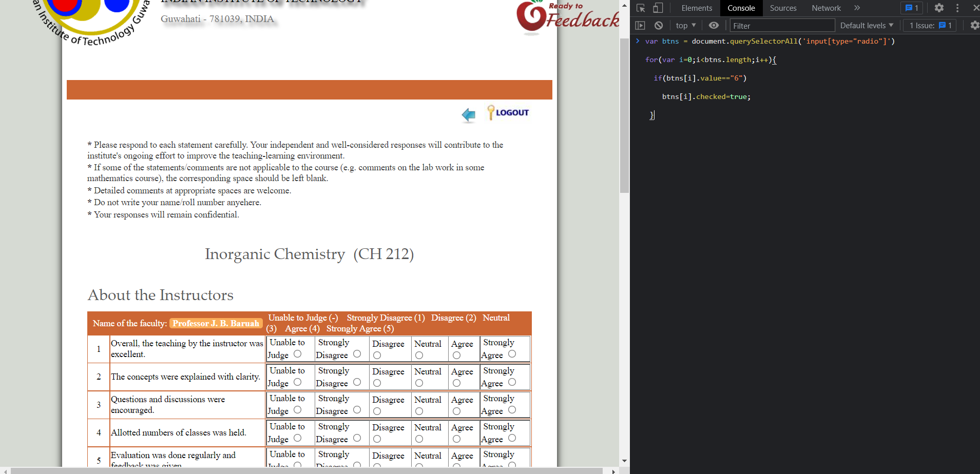Switch to the Network tab
This screenshot has width=980, height=474.
pos(826,8)
